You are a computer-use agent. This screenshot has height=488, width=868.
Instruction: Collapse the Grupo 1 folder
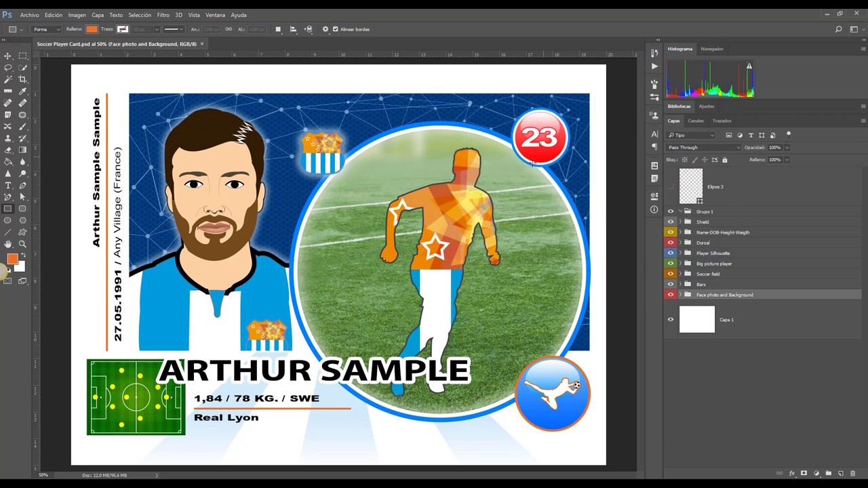click(680, 211)
